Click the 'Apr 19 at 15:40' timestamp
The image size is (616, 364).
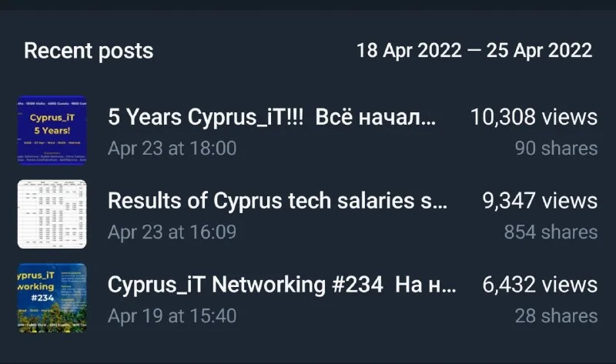coord(172,316)
